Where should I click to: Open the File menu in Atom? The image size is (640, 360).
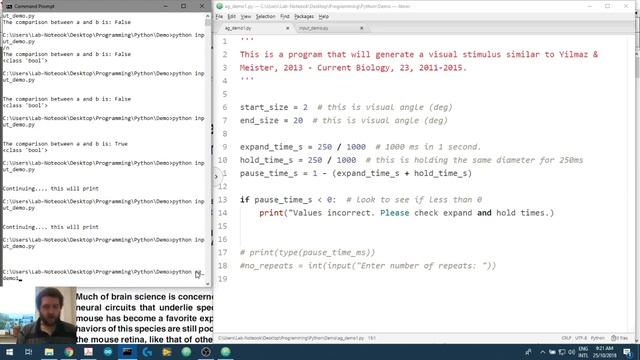tap(219, 17)
